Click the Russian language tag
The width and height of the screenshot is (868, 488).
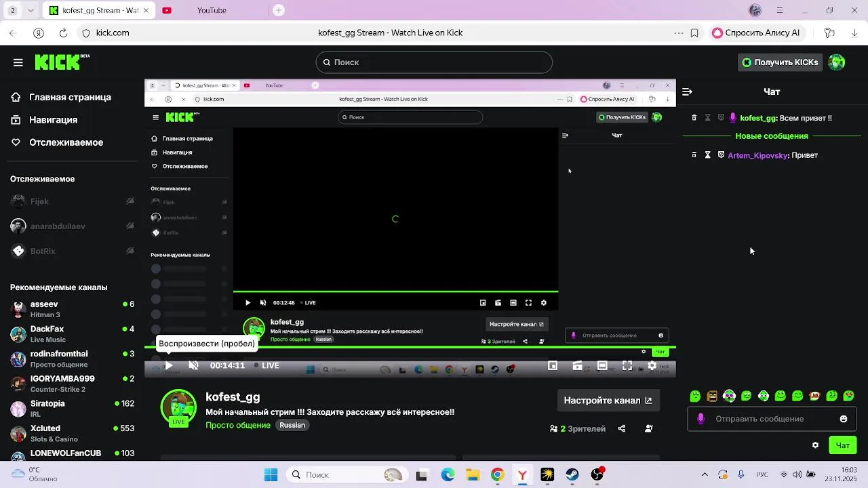(292, 425)
